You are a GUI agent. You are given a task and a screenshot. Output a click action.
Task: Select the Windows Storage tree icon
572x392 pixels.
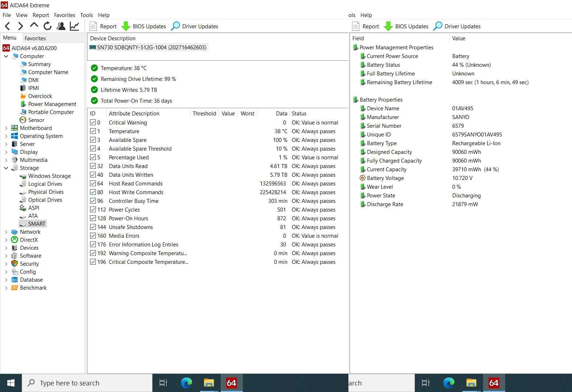click(23, 176)
